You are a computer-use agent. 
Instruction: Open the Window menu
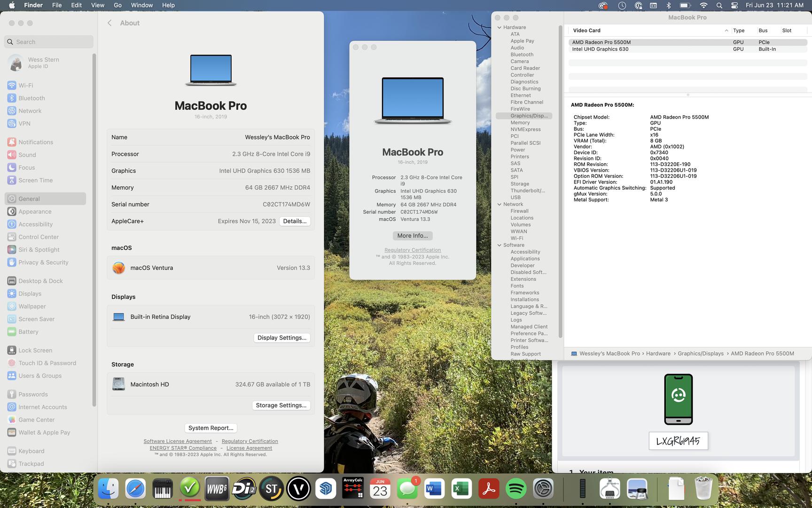pos(141,5)
